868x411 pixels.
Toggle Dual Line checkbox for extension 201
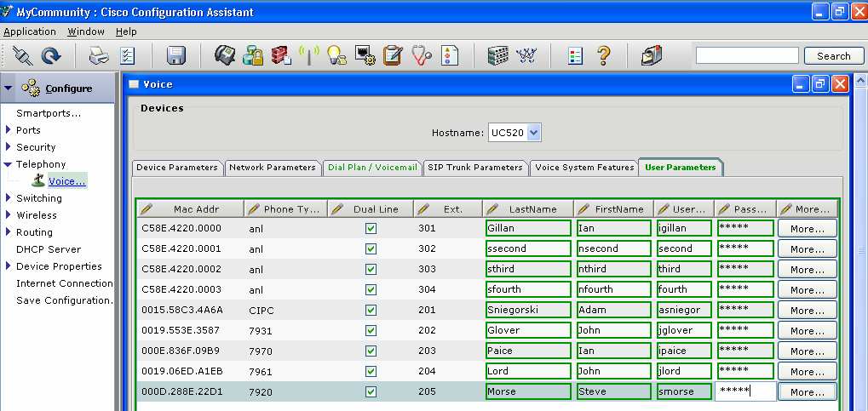point(371,310)
